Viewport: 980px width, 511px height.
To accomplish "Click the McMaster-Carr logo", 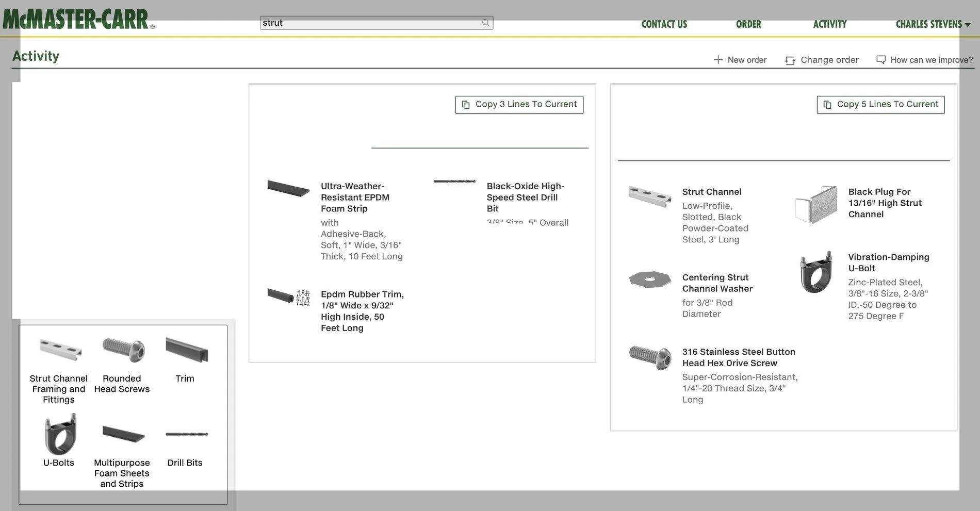I will 78,19.
